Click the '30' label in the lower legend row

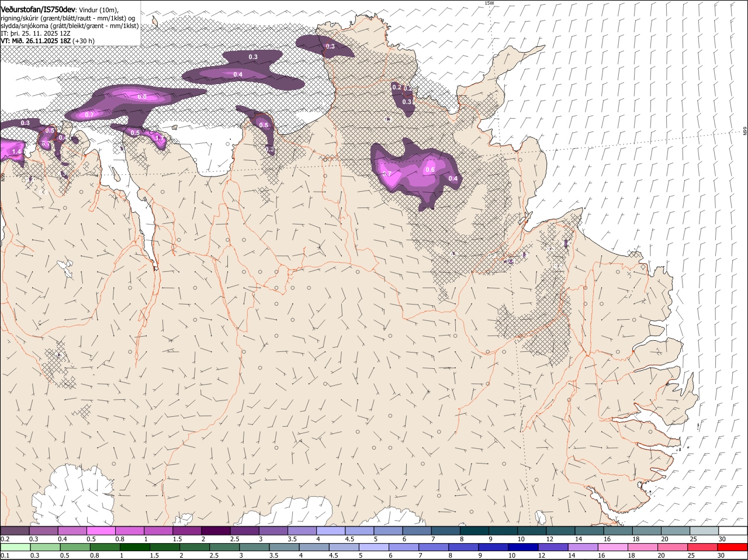tap(721, 555)
